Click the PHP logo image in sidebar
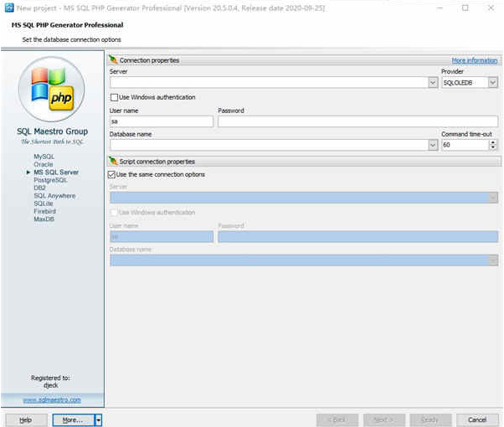This screenshot has height=427, width=504. (x=51, y=90)
